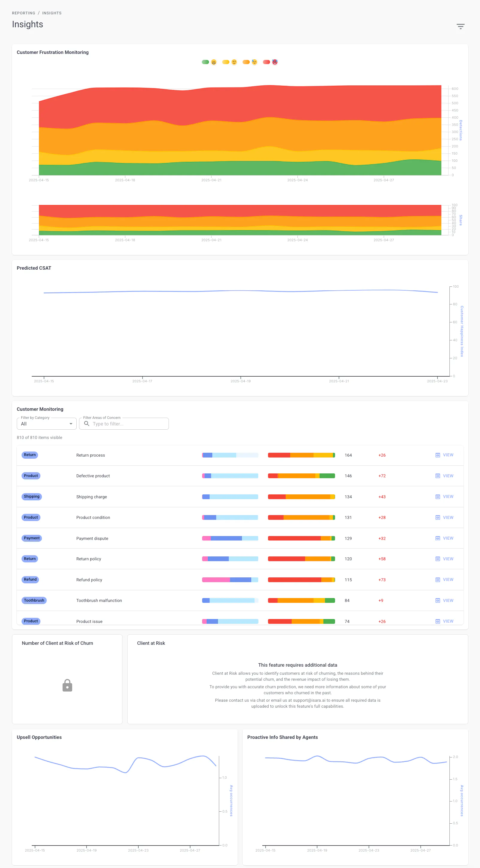Click the '131' count value

(348, 517)
